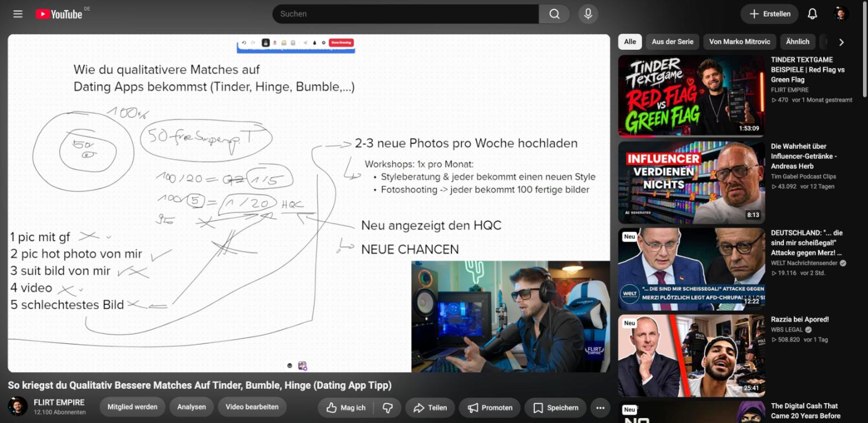Open title 'Razzia bei Apored!'
The height and width of the screenshot is (423, 868).
(800, 320)
